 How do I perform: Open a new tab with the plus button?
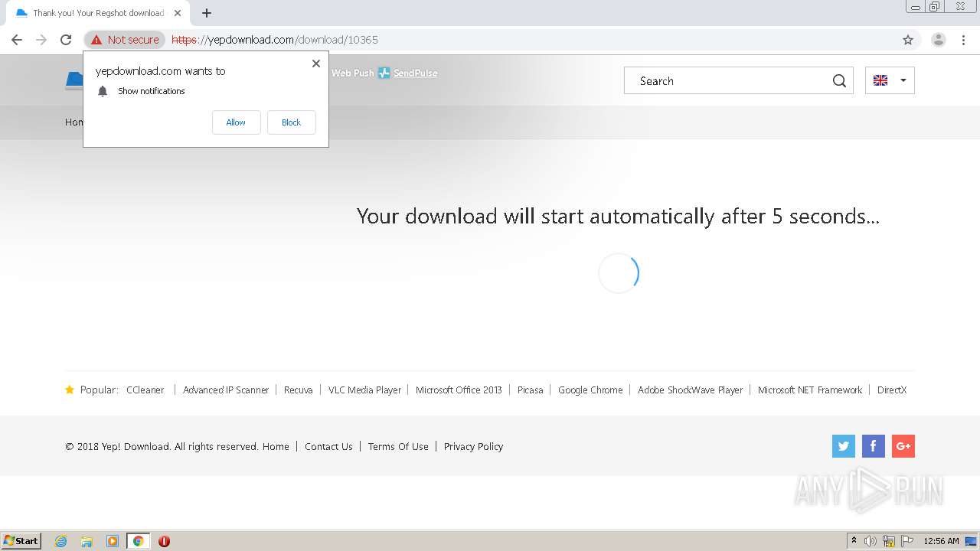pyautogui.click(x=207, y=13)
